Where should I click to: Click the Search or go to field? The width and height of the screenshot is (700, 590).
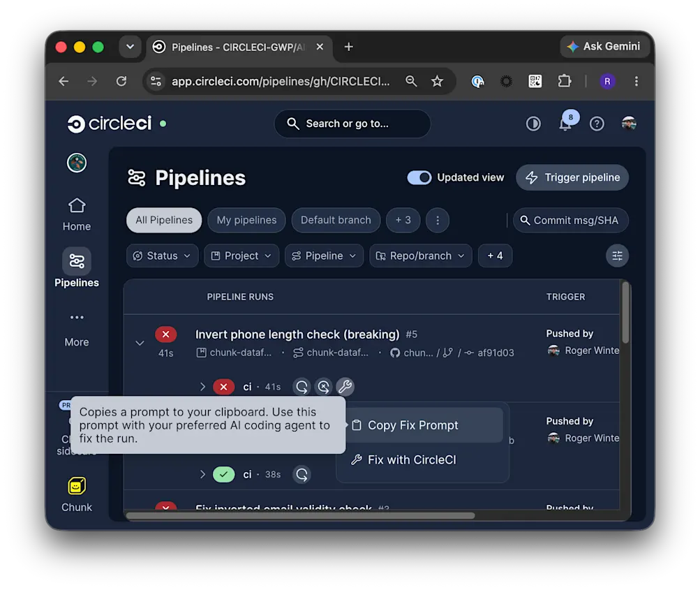(352, 124)
